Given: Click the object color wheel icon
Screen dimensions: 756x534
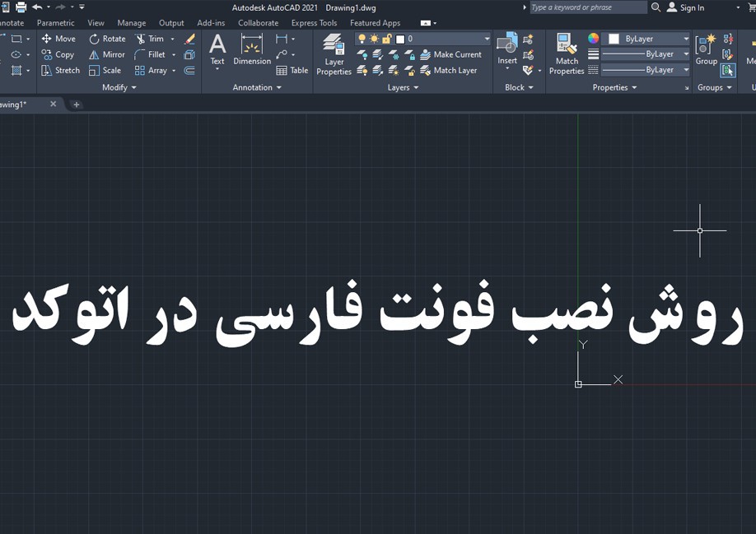Looking at the screenshot, I should pos(594,39).
